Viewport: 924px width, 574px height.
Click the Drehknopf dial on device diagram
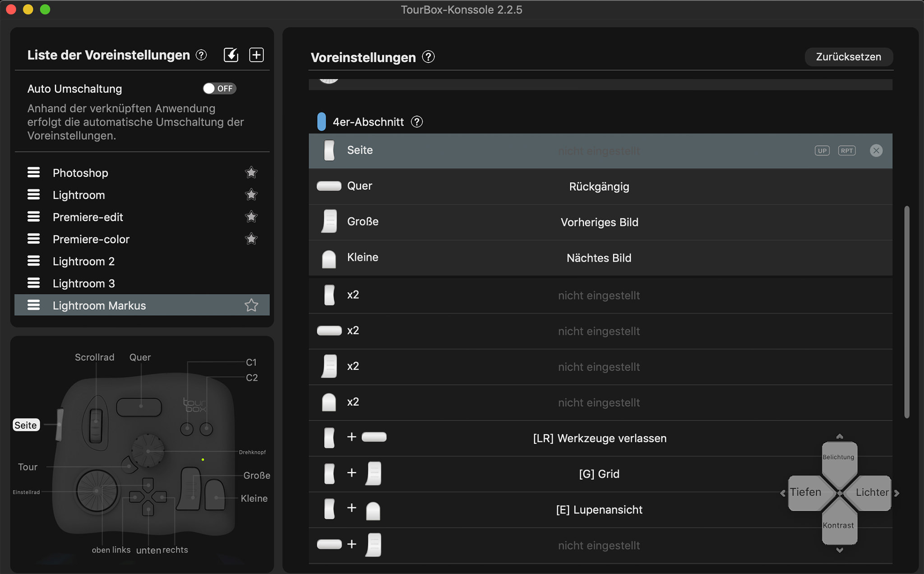click(148, 451)
